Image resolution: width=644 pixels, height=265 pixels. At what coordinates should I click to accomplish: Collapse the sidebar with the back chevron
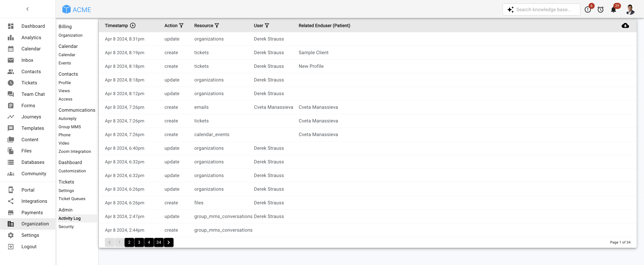28,9
